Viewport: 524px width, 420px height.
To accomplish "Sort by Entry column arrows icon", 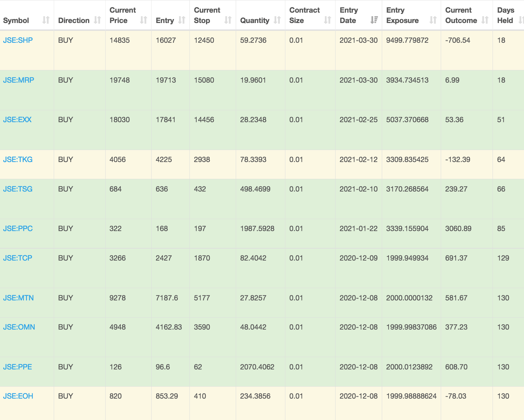I will (x=182, y=20).
